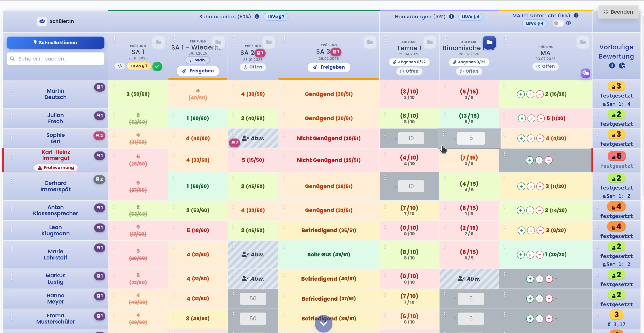Click the purple dice icon in the MA column
This screenshot has height=333, width=644.
pyautogui.click(x=585, y=73)
